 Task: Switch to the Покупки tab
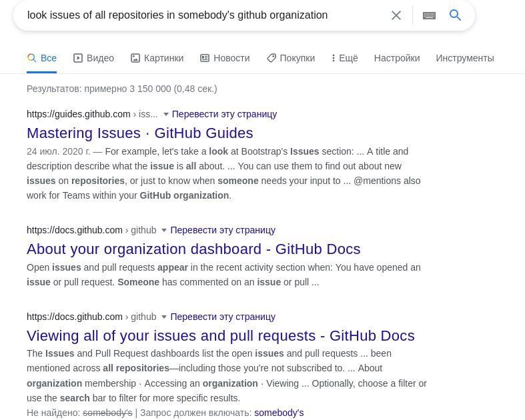tap(291, 58)
